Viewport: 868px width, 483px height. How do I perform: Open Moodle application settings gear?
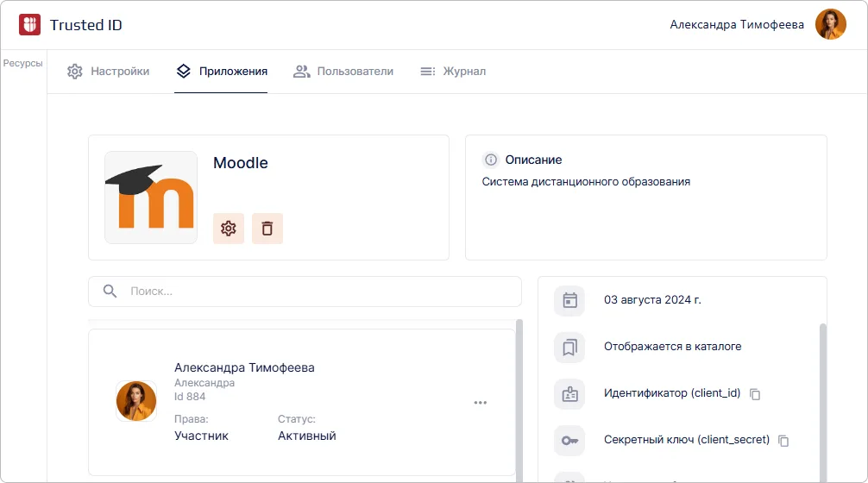[x=229, y=229]
